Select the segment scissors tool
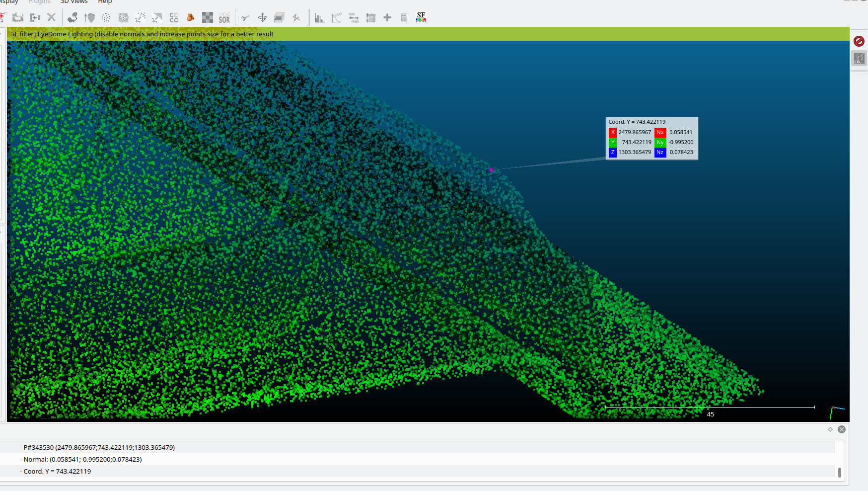The image size is (868, 491). coord(245,18)
